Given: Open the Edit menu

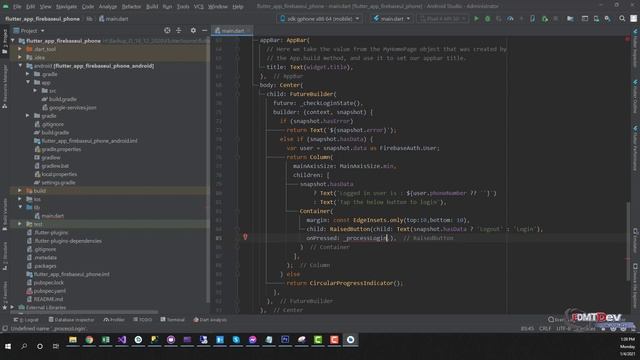Looking at the screenshot, I should pyautogui.click(x=31, y=7).
